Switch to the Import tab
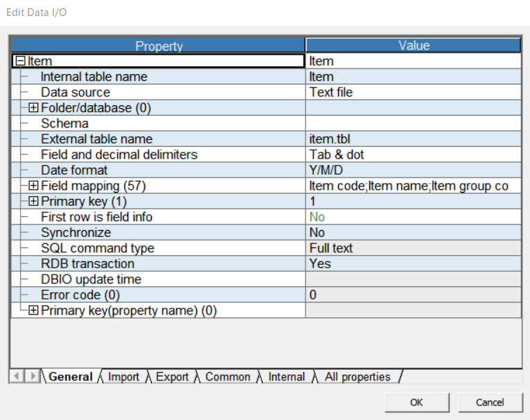The image size is (530, 420). [123, 377]
